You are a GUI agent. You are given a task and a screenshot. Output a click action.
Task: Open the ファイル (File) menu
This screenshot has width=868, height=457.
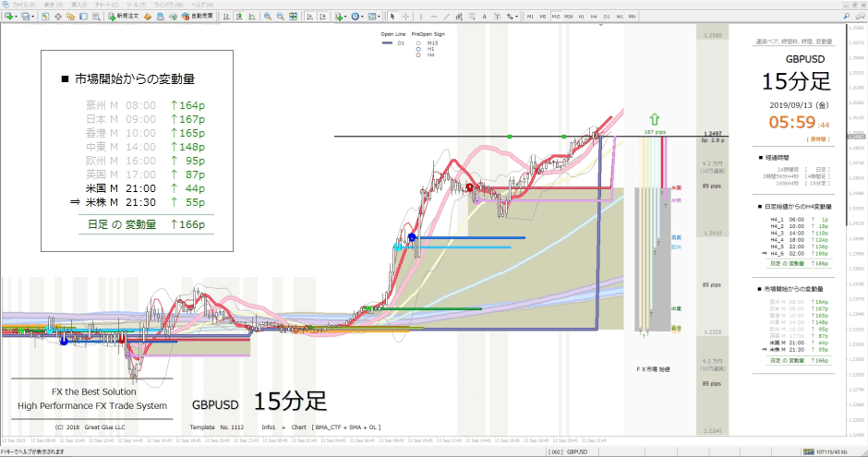click(x=23, y=5)
